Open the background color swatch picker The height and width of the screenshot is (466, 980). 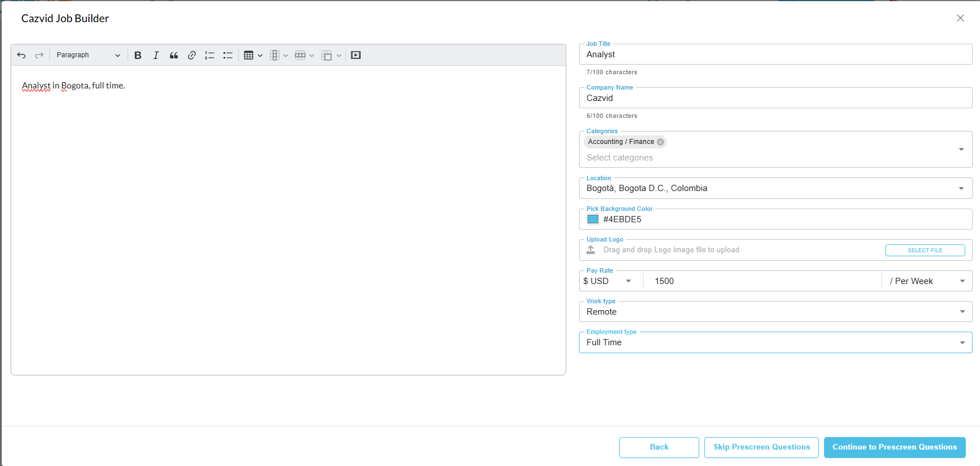(593, 219)
